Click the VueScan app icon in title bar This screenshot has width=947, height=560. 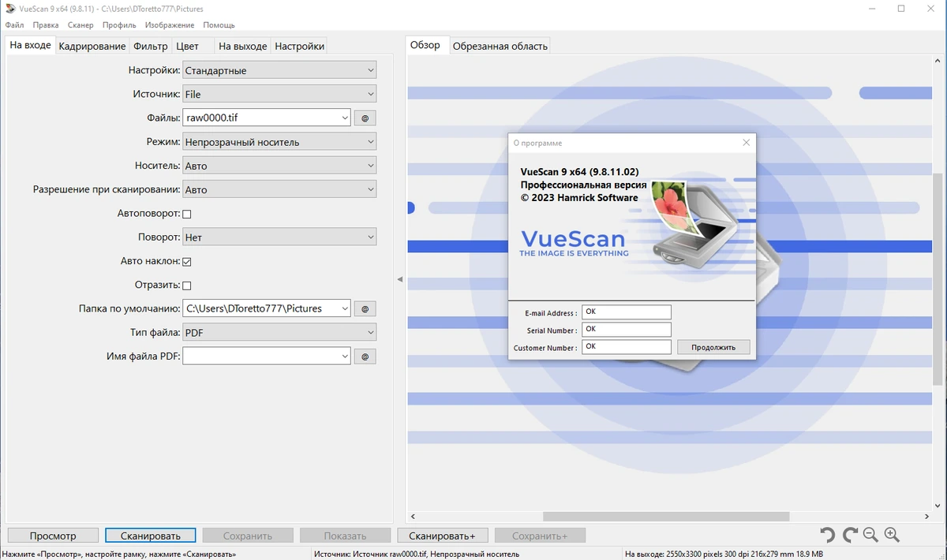[9, 9]
